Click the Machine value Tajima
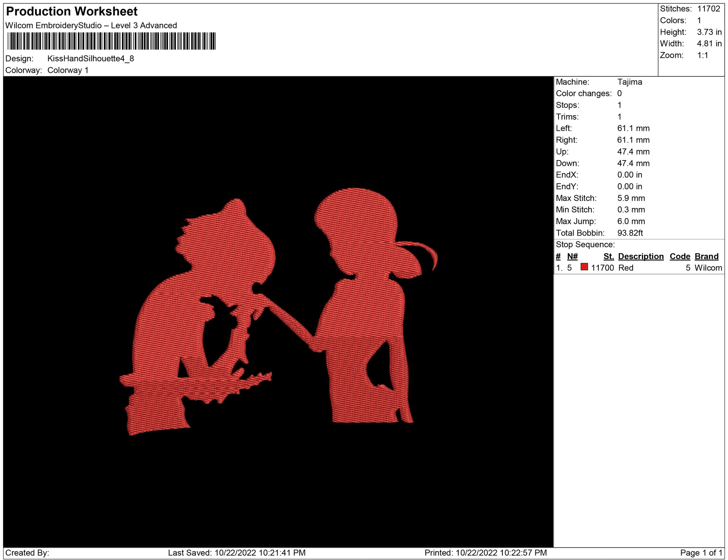 point(629,82)
